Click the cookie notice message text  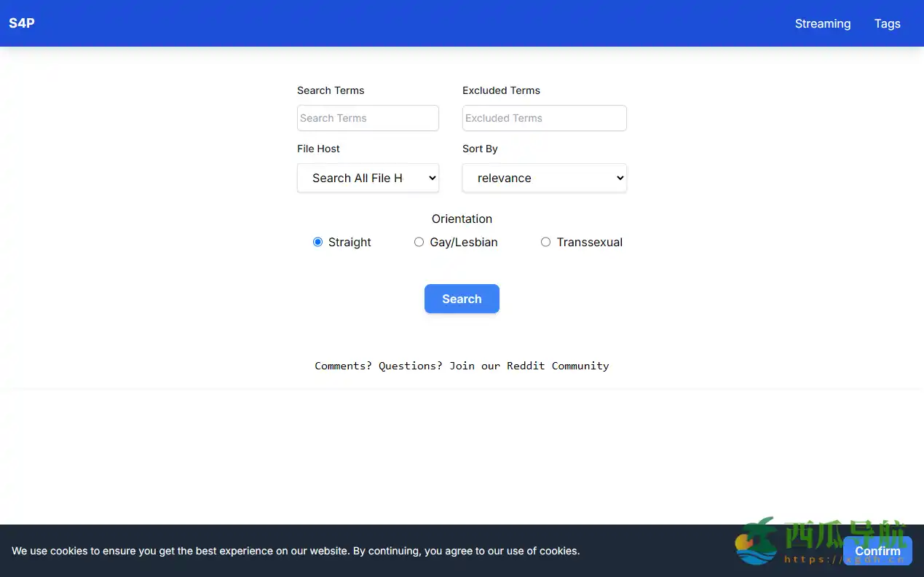[296, 551]
